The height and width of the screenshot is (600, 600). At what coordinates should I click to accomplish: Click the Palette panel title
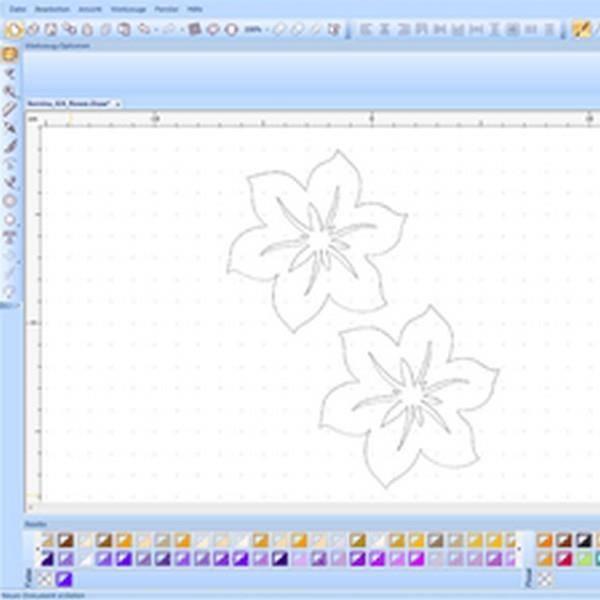coord(36,524)
